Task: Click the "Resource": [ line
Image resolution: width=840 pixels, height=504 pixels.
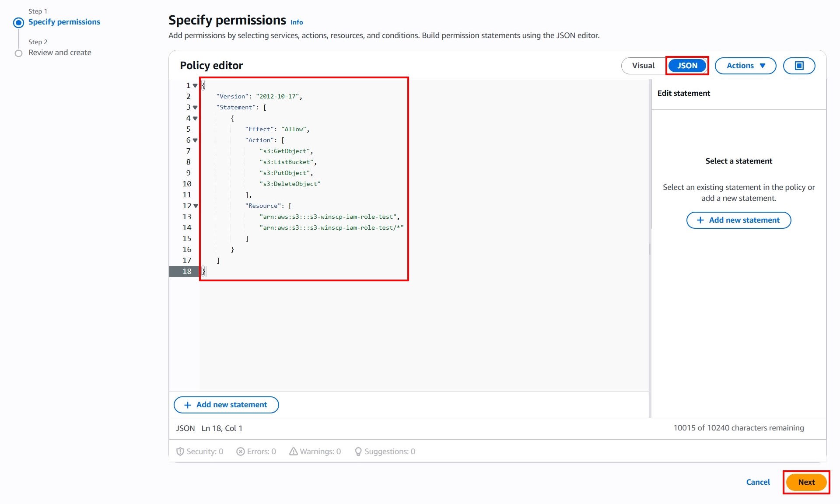Action: point(268,206)
